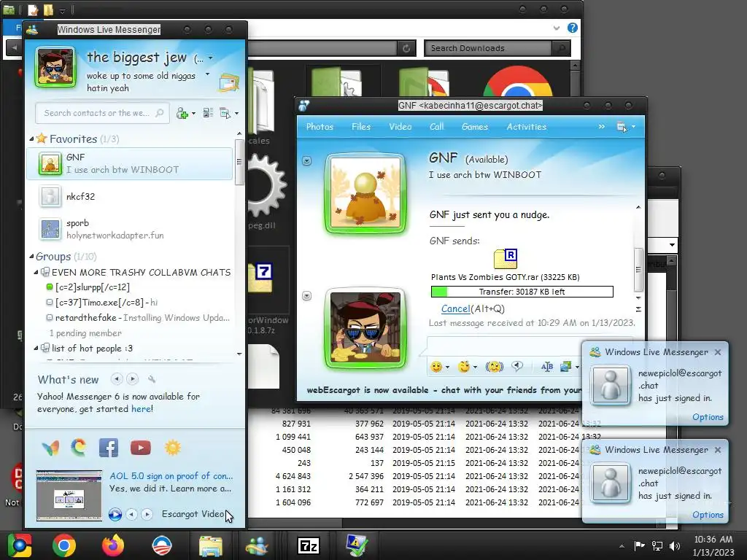Viewport: 747px width, 560px height.
Task: Collapse EVEN MORE TRASHY COLLABVM CHATS group
Action: pyautogui.click(x=36, y=273)
